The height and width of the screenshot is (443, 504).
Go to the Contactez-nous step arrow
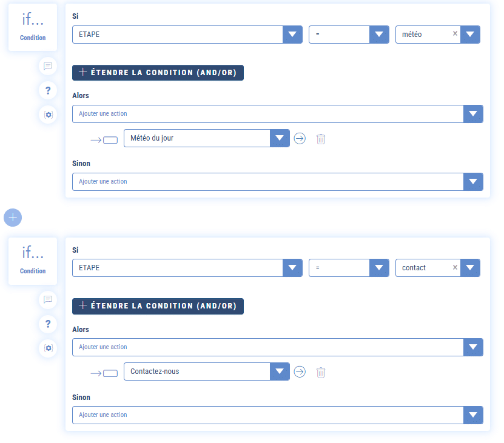pyautogui.click(x=300, y=371)
